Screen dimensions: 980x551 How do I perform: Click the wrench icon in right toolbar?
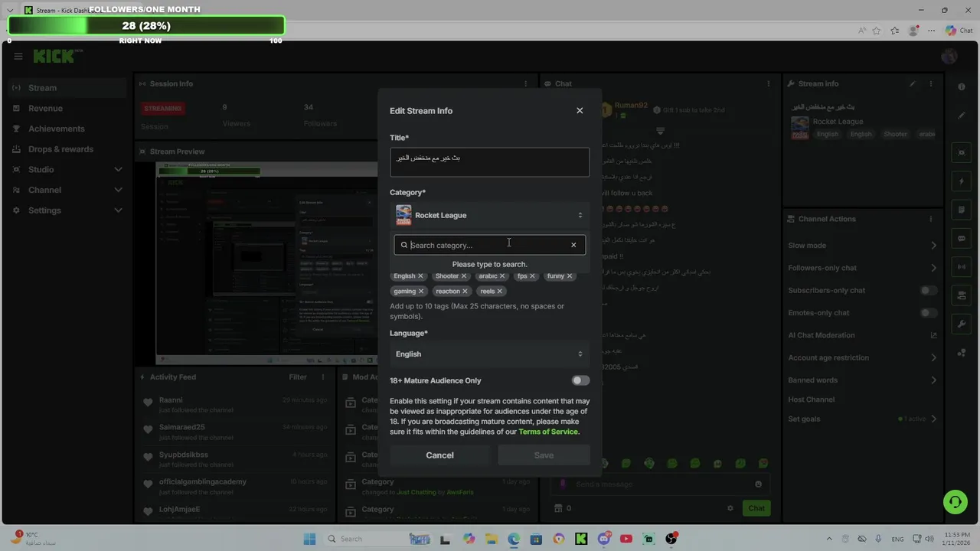[962, 324]
